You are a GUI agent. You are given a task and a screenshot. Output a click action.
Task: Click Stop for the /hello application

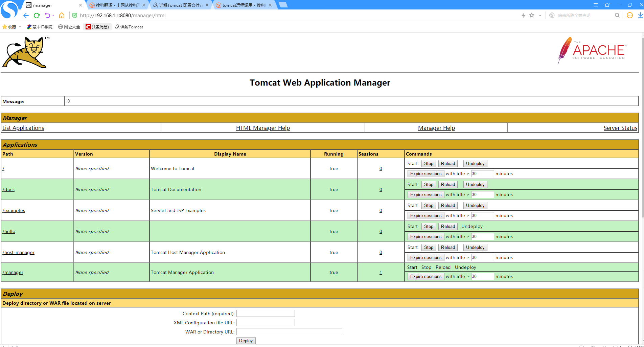pos(429,226)
